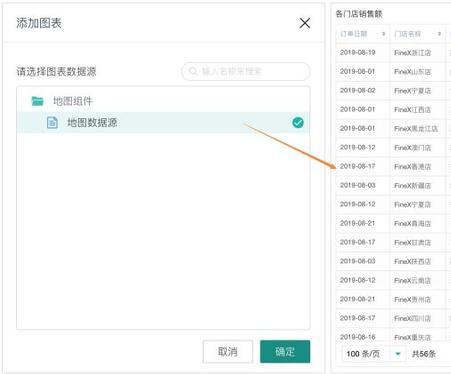Select the 地图数据源 data source row
Screen dimensions: 451x374
point(163,123)
